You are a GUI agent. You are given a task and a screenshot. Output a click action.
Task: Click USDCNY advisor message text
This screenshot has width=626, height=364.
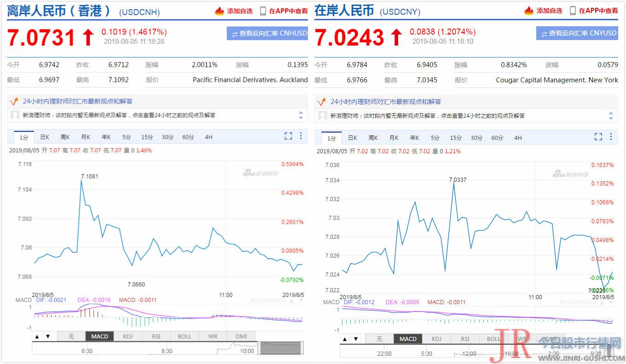tap(428, 116)
